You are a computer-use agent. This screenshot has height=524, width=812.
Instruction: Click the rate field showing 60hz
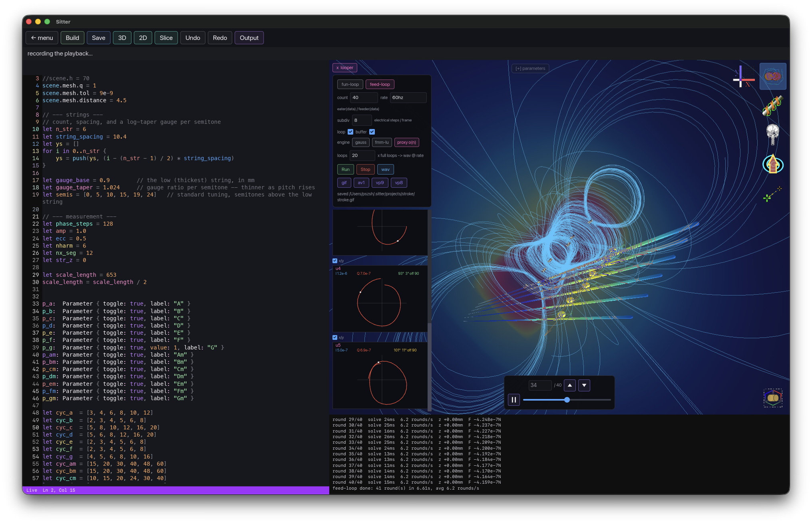click(x=408, y=98)
